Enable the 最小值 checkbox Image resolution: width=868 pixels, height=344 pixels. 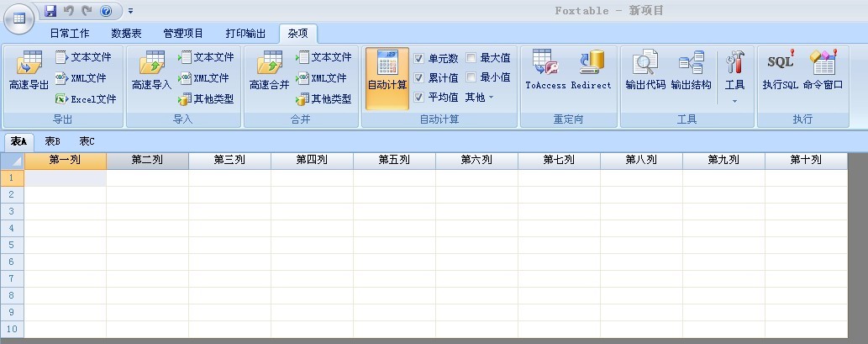[x=471, y=77]
